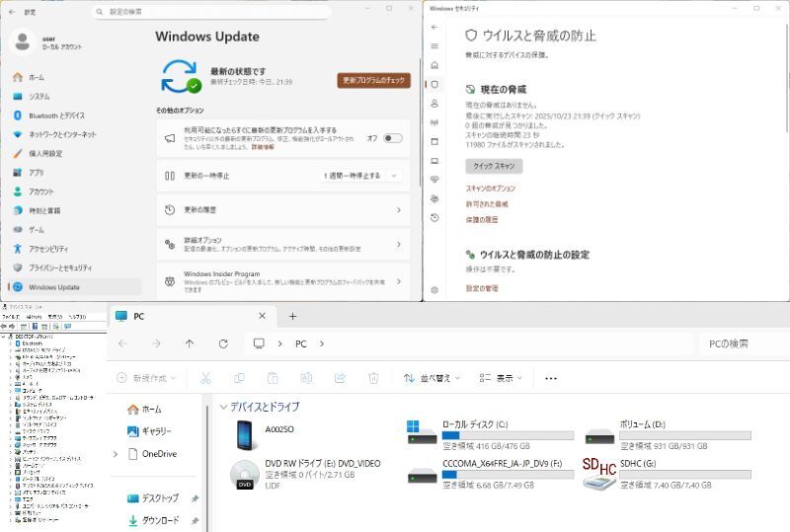Click the Delete trash icon in Explorer
This screenshot has width=790, height=532.
tap(373, 378)
